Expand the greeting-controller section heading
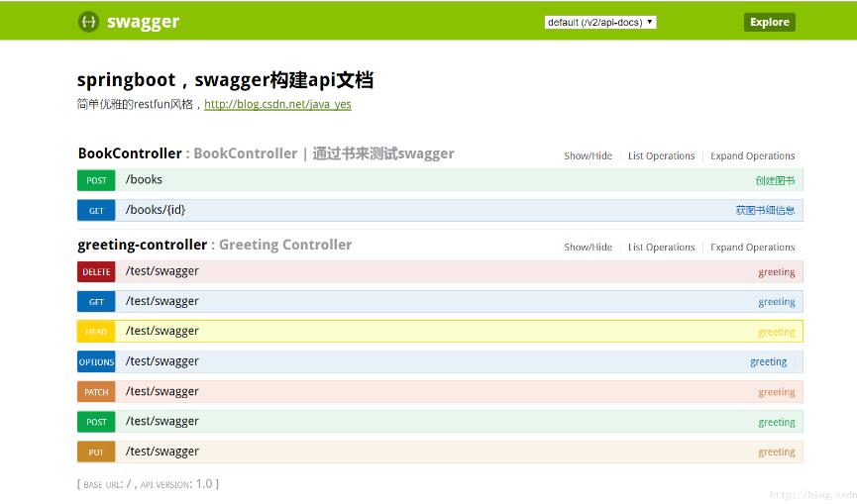 click(x=142, y=245)
